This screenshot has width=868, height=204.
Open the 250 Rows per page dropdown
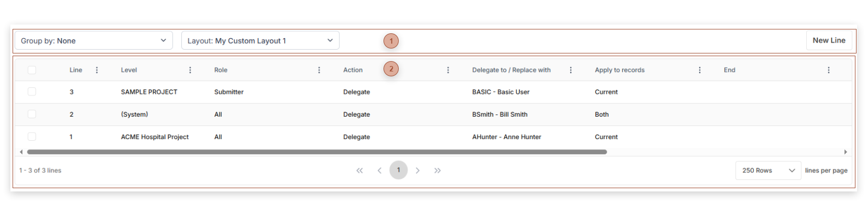(768, 170)
